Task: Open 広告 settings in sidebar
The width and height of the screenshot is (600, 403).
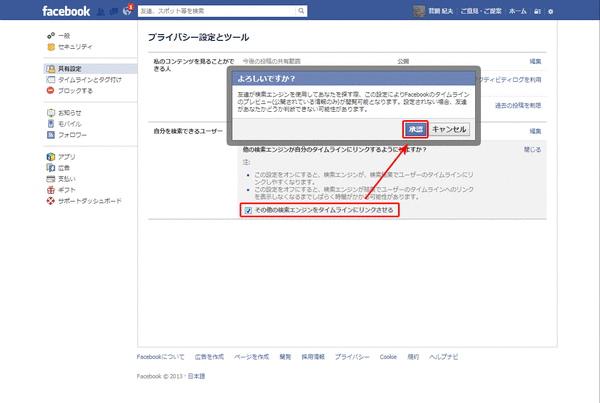Action: point(58,168)
